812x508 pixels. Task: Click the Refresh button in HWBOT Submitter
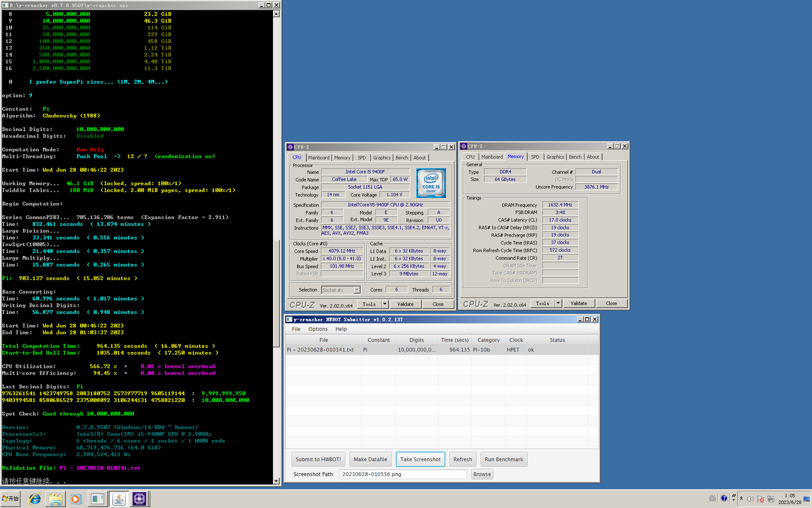[x=463, y=460]
